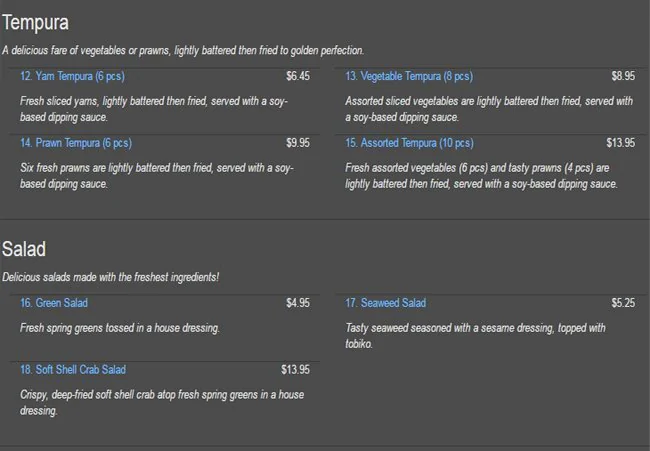This screenshot has height=451, width=650.
Task: Click the Soft Shell Crab Salad $13.95 price
Action: coord(295,369)
